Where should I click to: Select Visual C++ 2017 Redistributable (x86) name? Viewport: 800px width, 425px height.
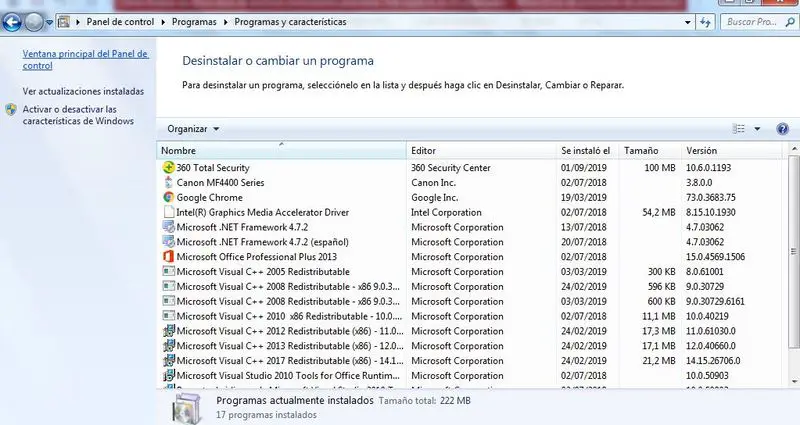click(x=290, y=360)
